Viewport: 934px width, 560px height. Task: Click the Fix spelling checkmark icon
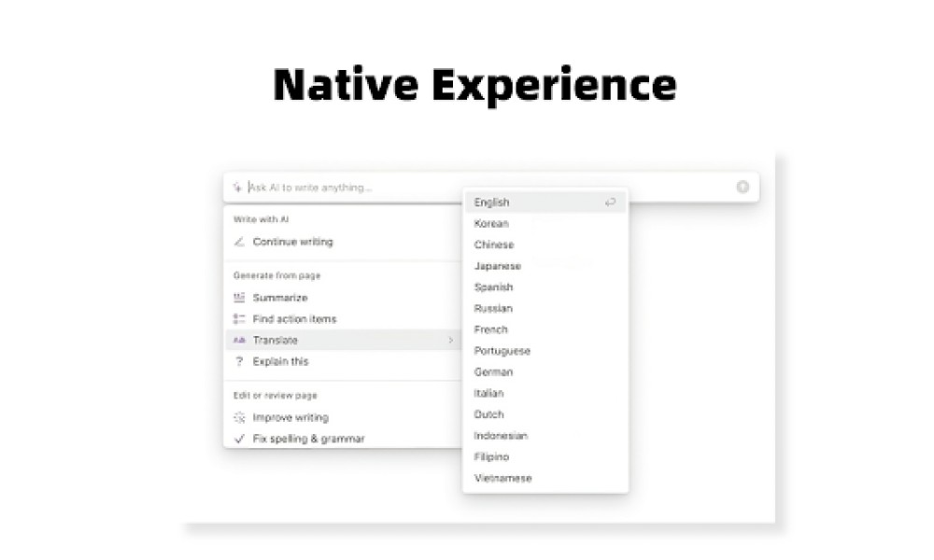coord(239,440)
